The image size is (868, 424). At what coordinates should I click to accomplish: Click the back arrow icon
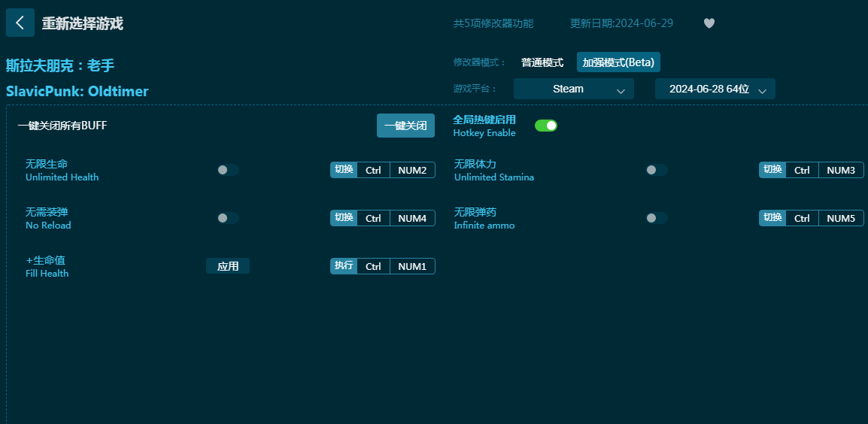(x=20, y=23)
